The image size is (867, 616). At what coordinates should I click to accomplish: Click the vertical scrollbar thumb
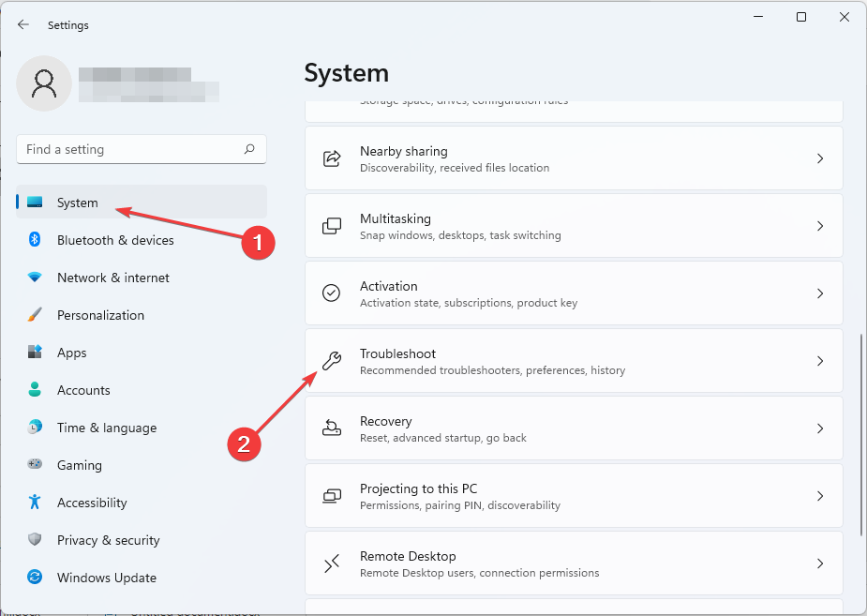[x=860, y=431]
